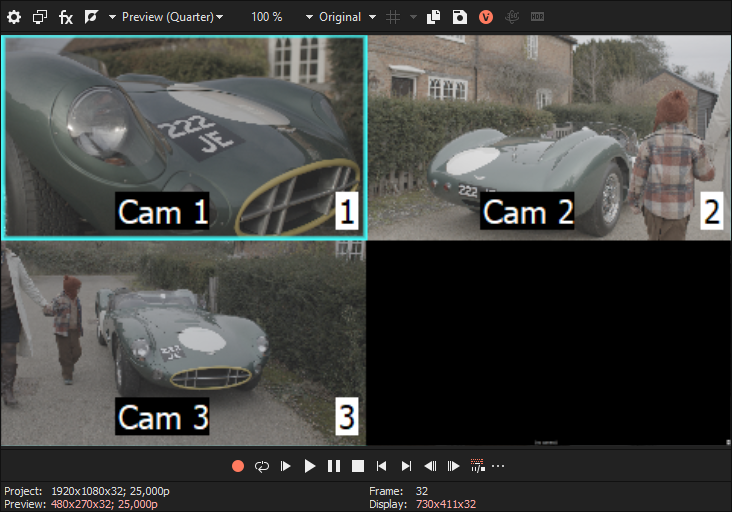Copy snapshot to clipboard icon
The image size is (732, 512).
[434, 17]
